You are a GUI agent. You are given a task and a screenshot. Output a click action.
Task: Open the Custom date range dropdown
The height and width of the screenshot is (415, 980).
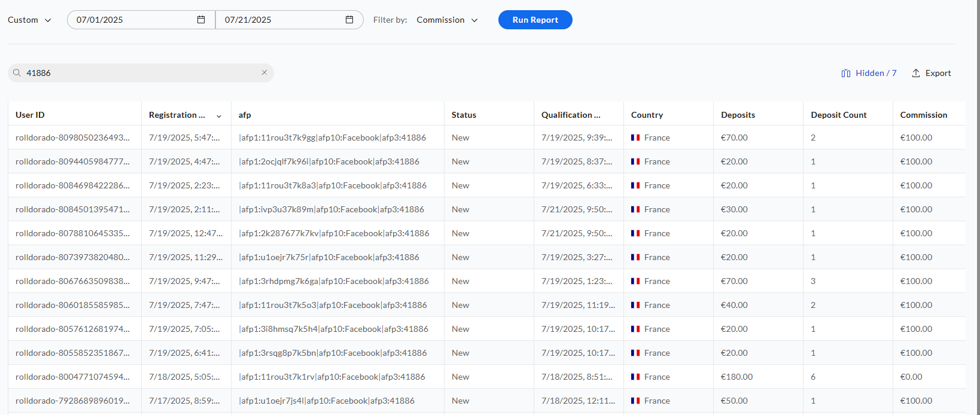point(29,20)
